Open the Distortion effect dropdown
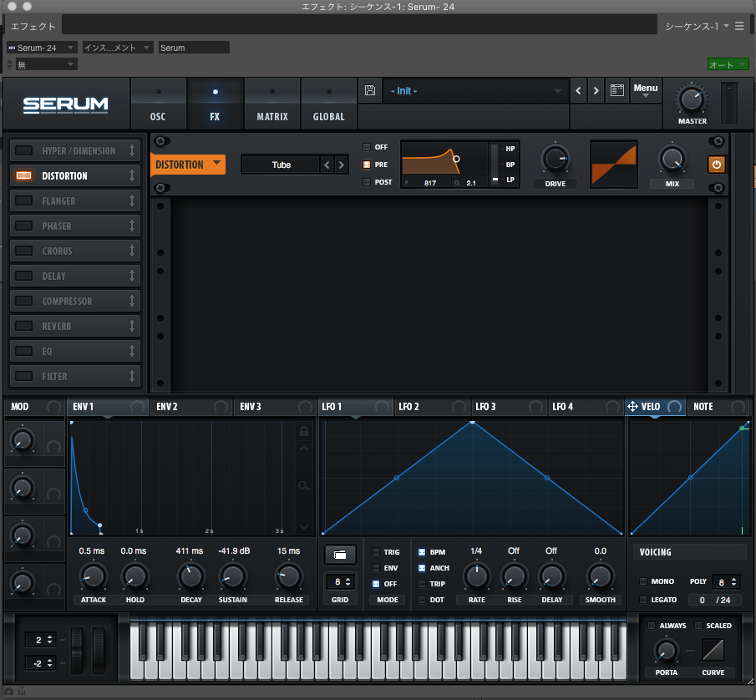The width and height of the screenshot is (756, 700). pyautogui.click(x=188, y=165)
